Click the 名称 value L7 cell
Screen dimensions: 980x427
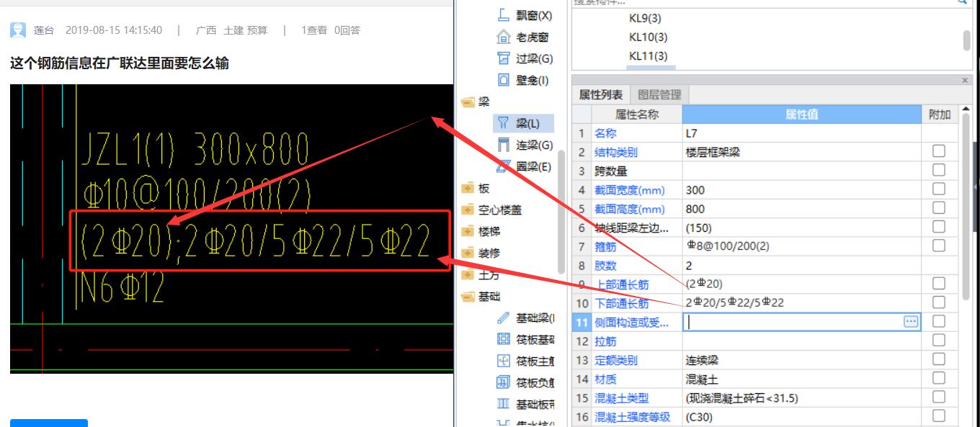[x=801, y=133]
